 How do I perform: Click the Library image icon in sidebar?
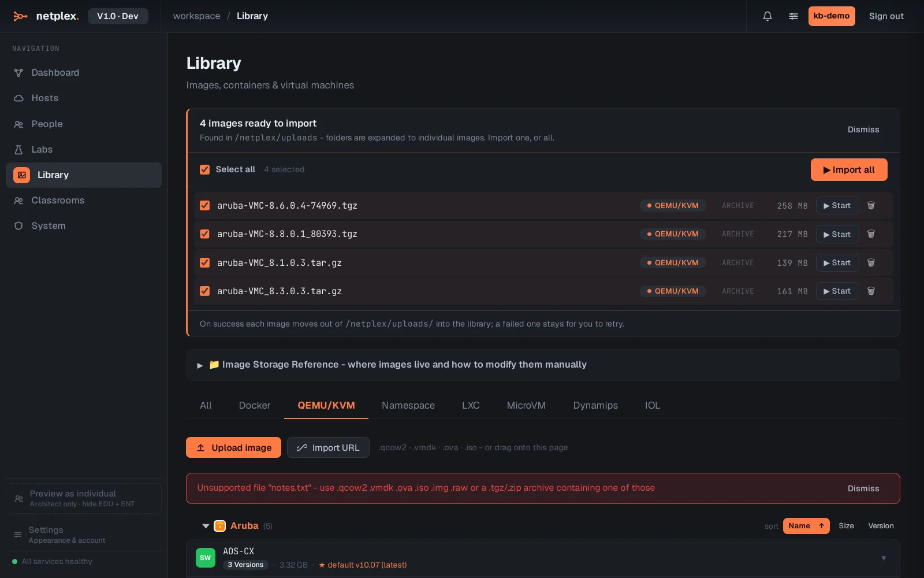[x=21, y=175]
